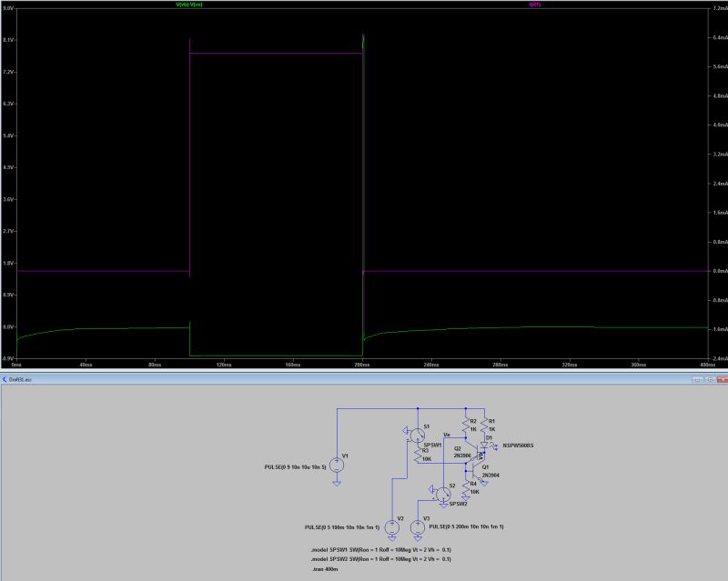Click the resistor R1 symbol

(484, 424)
